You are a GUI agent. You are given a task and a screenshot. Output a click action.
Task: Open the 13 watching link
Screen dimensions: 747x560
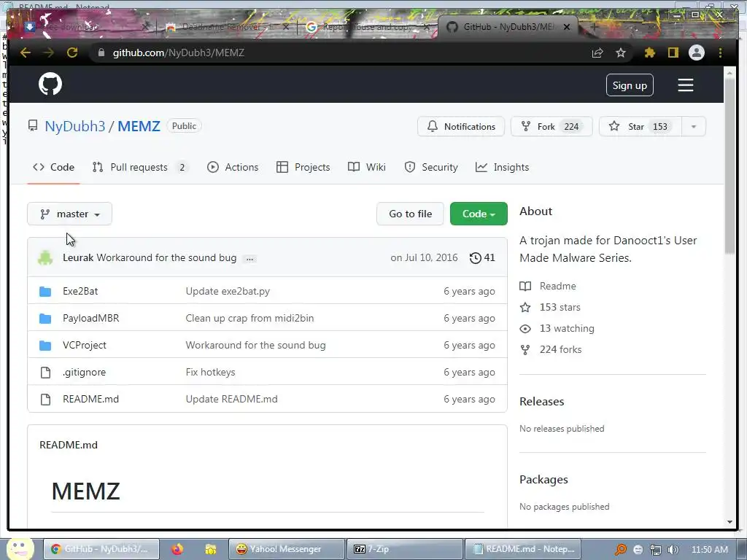click(x=557, y=329)
